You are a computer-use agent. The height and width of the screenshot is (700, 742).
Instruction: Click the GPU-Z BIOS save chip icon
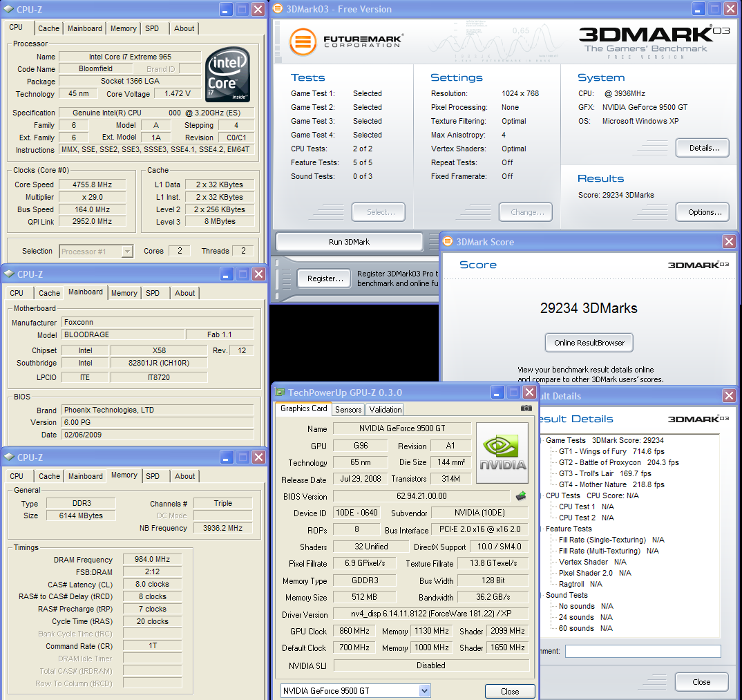tap(520, 496)
